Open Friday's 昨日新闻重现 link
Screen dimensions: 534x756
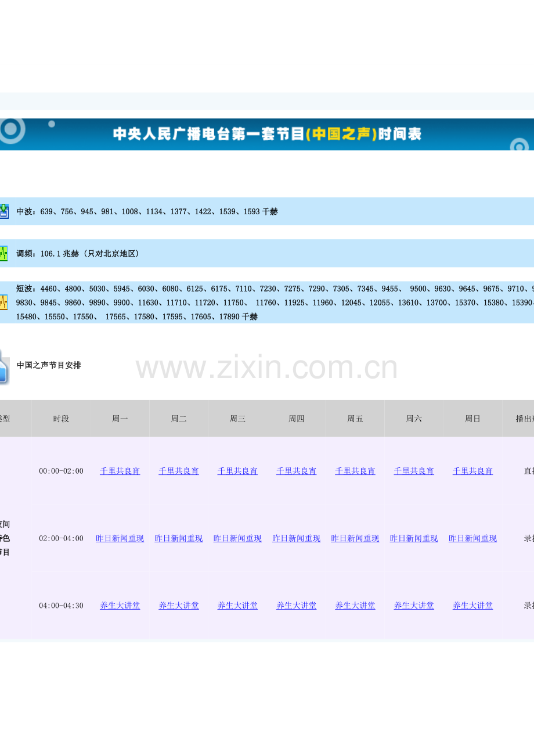tap(355, 539)
